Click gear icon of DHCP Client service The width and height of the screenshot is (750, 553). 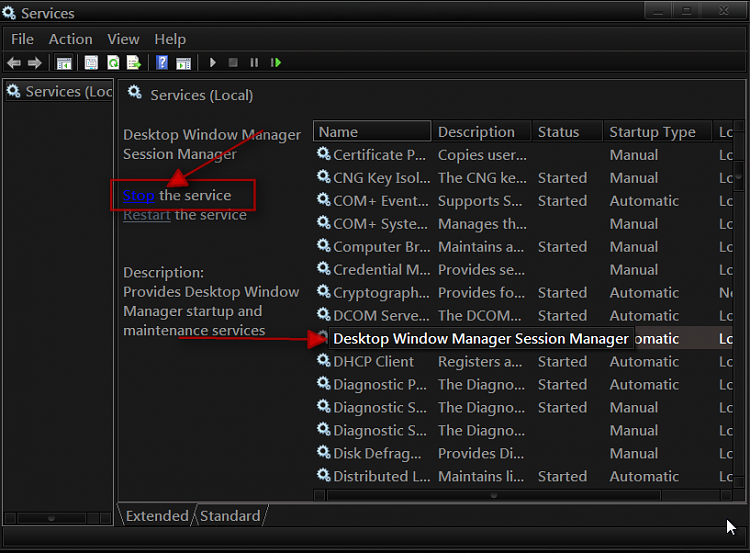coord(323,361)
